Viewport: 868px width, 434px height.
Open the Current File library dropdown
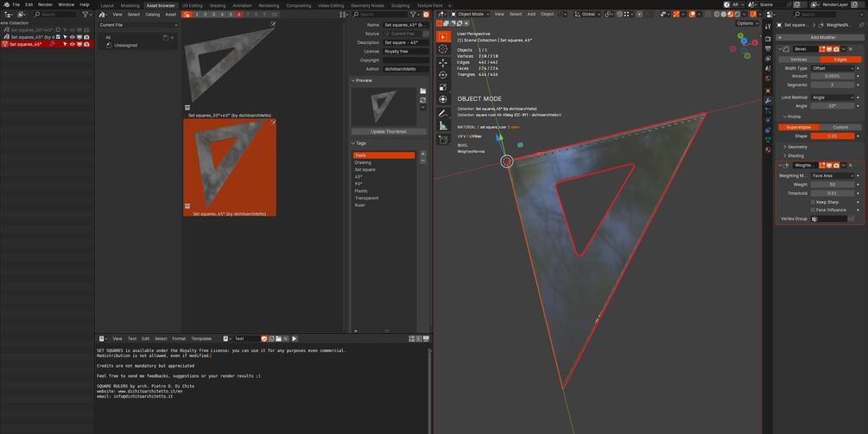138,25
